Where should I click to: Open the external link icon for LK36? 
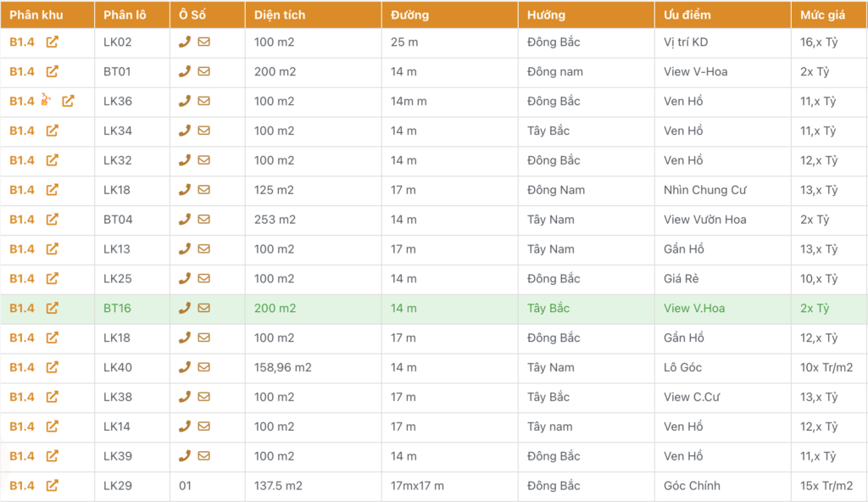coord(68,101)
